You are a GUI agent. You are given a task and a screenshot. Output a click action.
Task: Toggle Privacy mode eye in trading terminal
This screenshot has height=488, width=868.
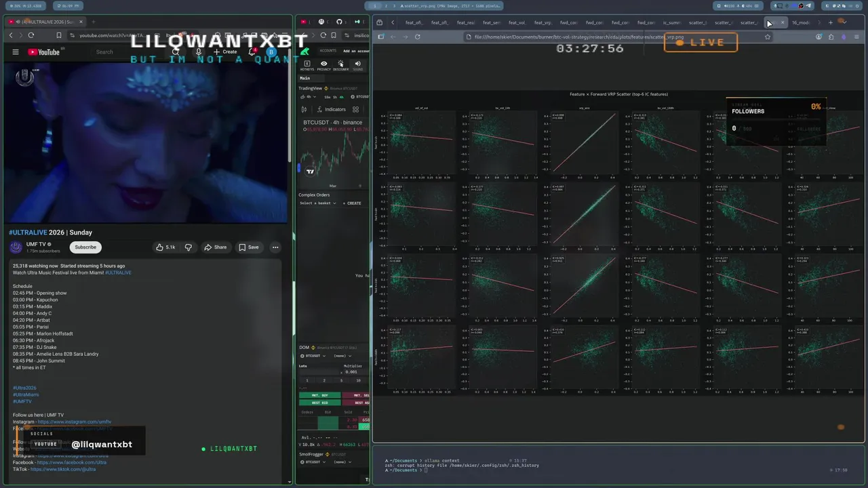pos(323,66)
